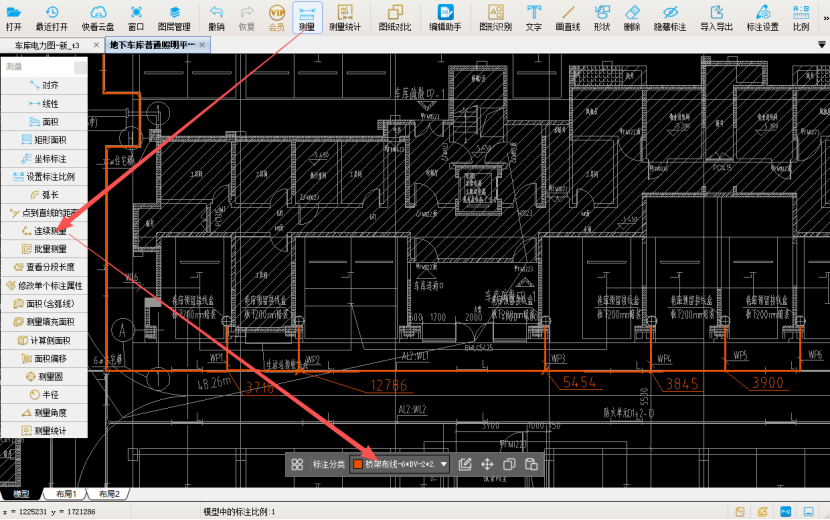Click the edit pencil icon in floating bar
The image size is (830, 520).
465,464
